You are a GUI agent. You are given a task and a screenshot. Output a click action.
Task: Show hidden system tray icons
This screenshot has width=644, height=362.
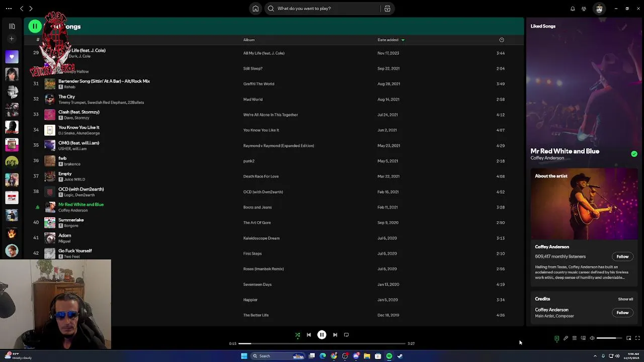click(x=595, y=356)
